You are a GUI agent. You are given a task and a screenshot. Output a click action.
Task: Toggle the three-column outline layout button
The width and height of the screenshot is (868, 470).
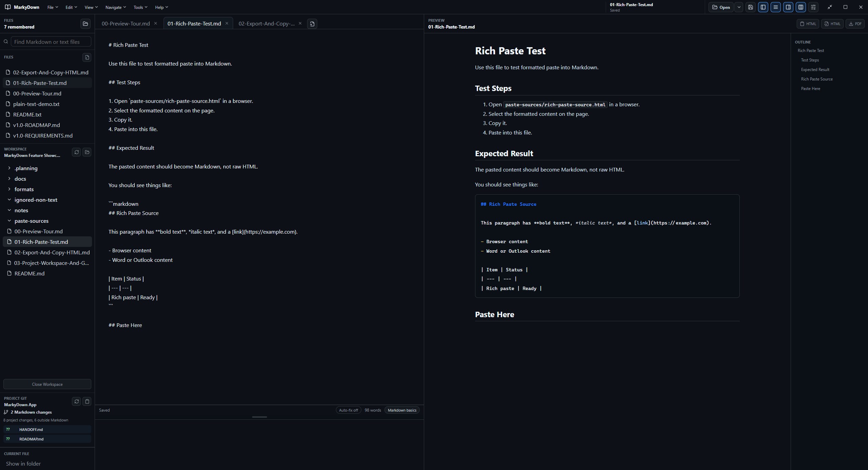[x=801, y=7]
